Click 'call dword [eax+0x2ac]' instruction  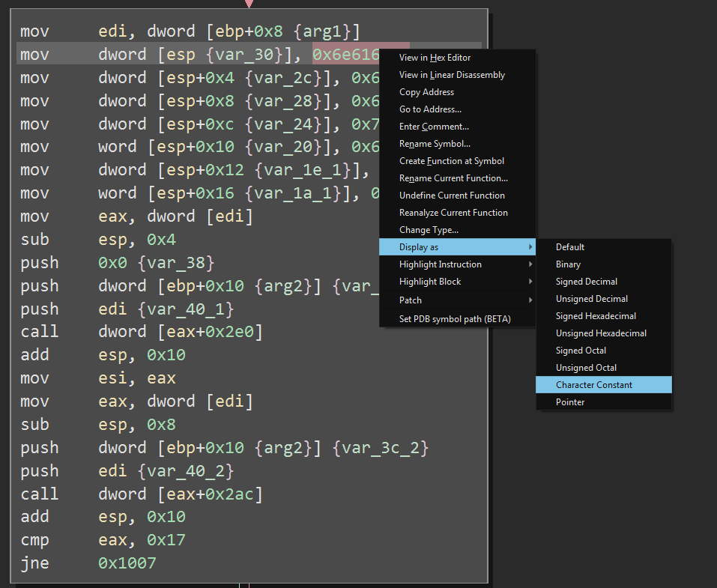click(142, 494)
